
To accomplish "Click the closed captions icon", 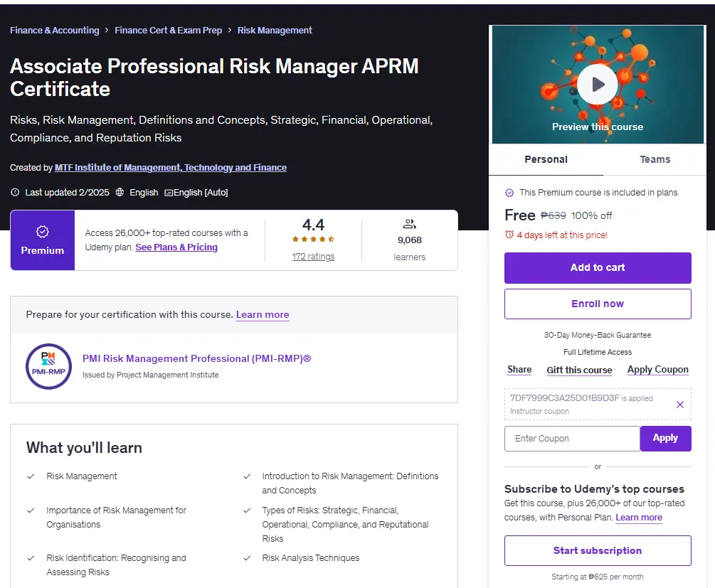I will point(169,193).
